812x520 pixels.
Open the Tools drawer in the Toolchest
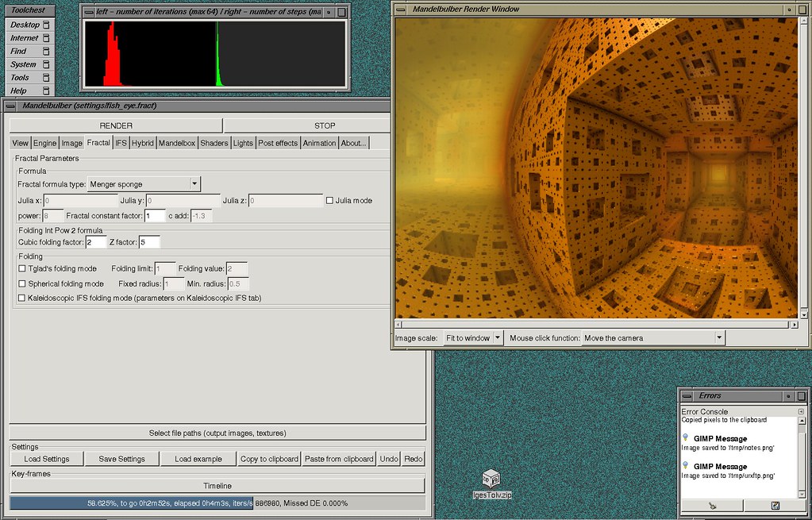click(26, 77)
